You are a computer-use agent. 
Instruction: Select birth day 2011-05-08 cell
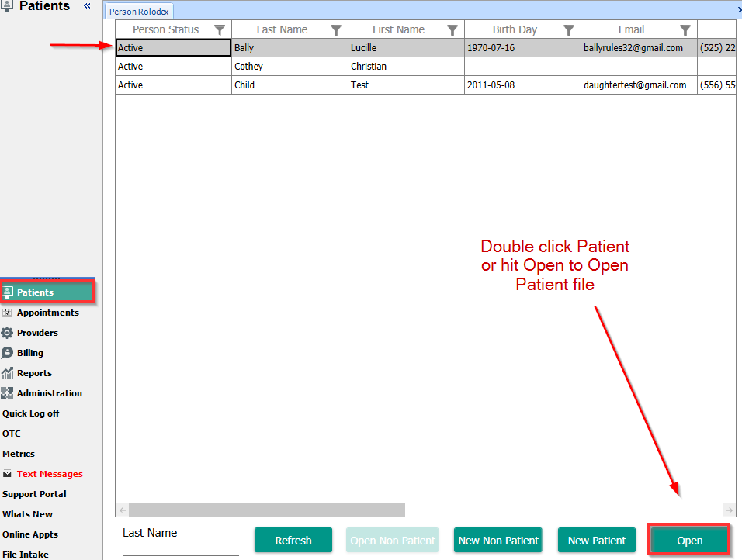pos(522,85)
